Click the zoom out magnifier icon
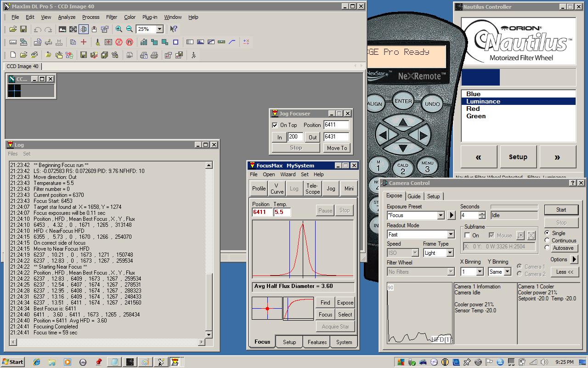 tap(129, 29)
